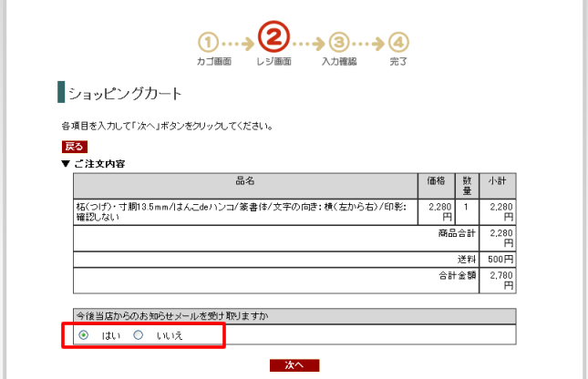
Task: Click the 完了 step label
Action: (x=398, y=62)
